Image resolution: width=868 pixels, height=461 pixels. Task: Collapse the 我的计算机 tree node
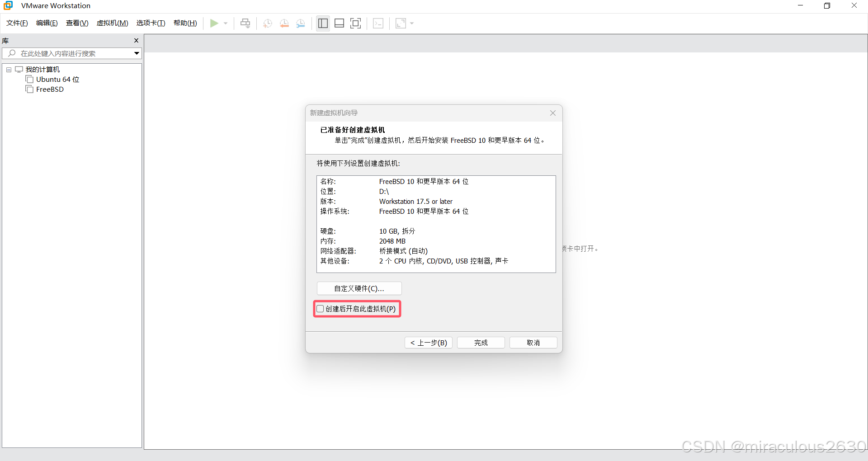(x=9, y=70)
